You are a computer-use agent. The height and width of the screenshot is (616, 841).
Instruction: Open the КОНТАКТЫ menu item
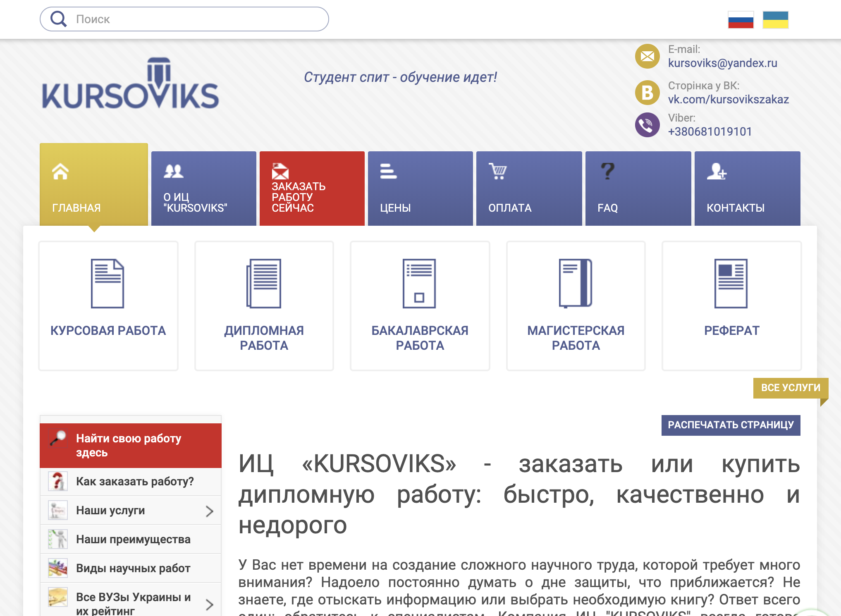[748, 189]
